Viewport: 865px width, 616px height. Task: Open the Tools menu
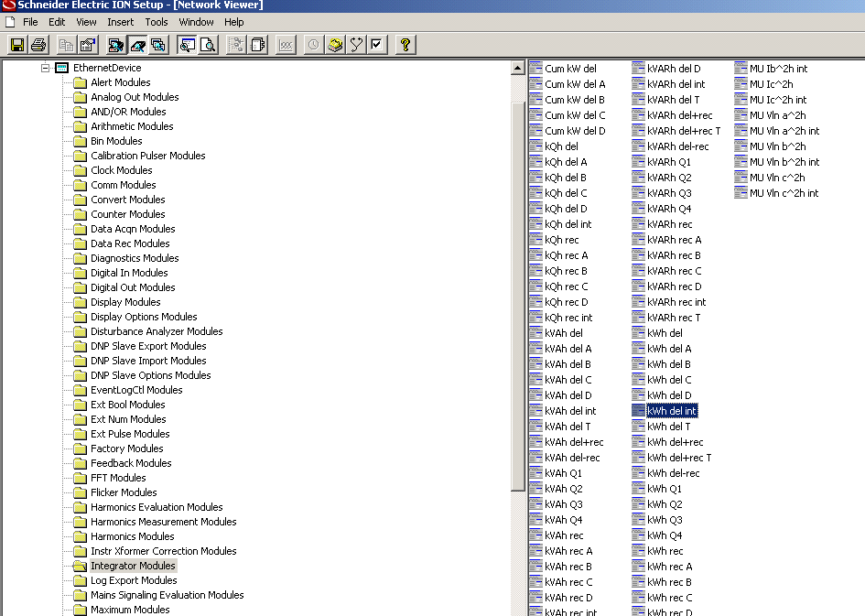click(157, 22)
